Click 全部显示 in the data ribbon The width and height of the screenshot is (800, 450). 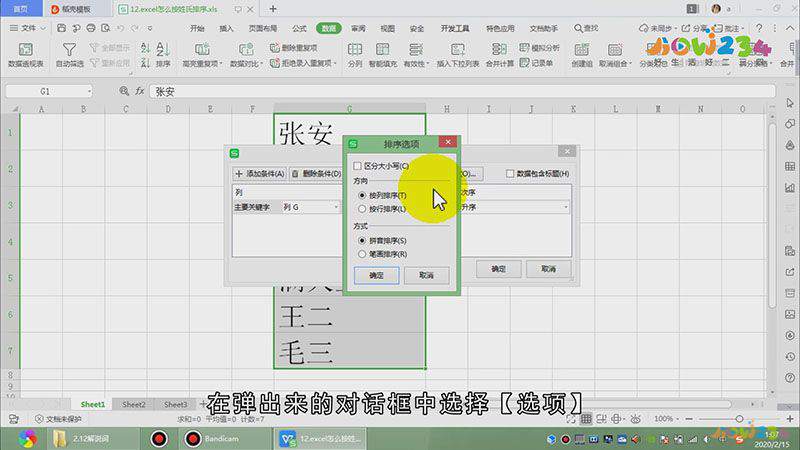point(110,48)
